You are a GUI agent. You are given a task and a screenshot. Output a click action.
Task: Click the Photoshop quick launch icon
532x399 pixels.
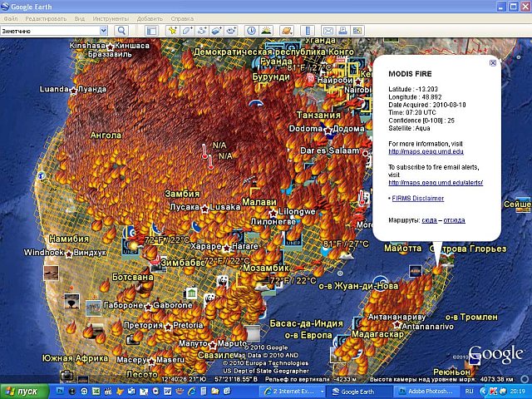coord(60,392)
